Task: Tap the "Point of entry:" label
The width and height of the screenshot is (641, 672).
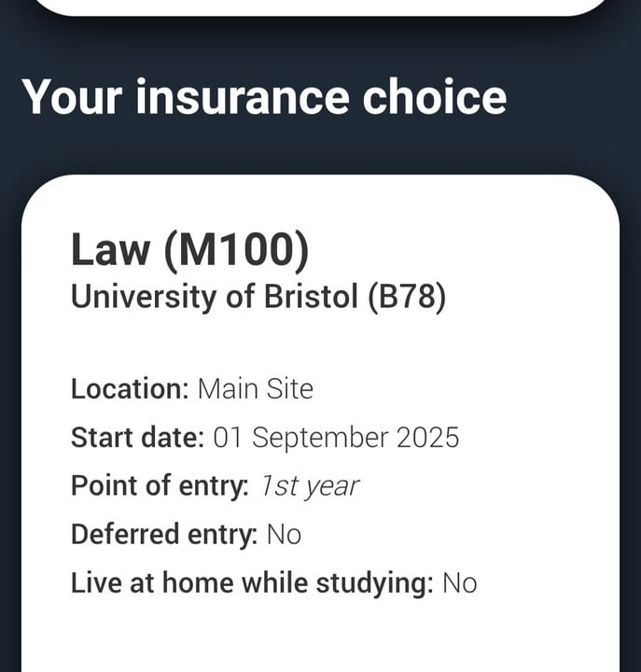Action: pos(160,485)
